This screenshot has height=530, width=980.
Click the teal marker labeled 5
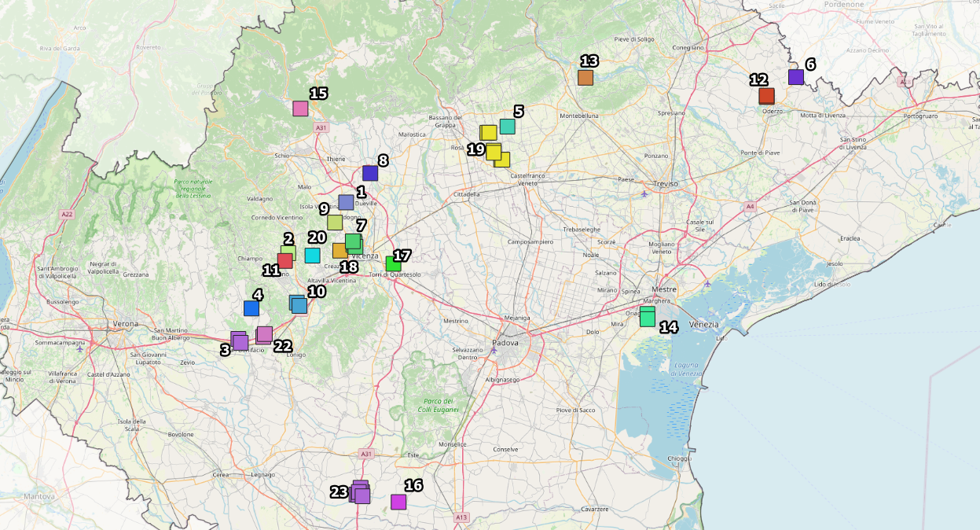[x=508, y=127]
